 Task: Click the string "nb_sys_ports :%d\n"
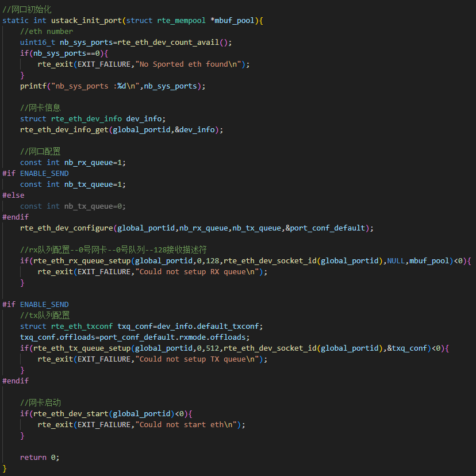point(95,86)
